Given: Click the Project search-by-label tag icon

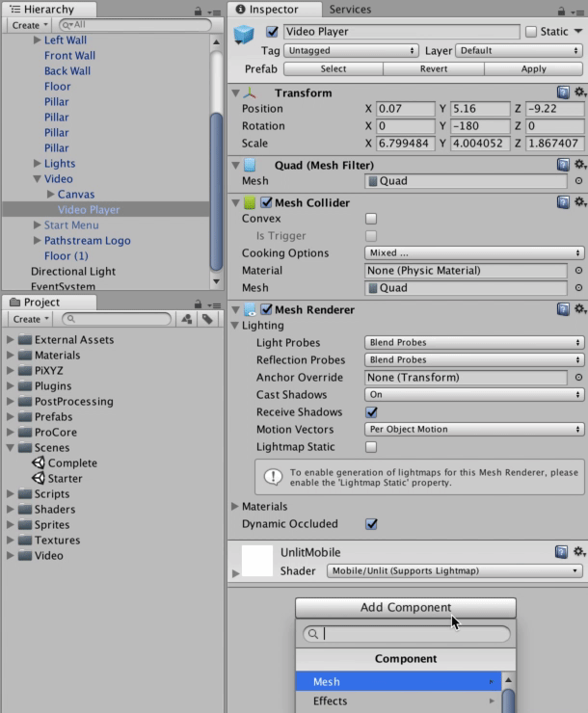Looking at the screenshot, I should click(207, 319).
